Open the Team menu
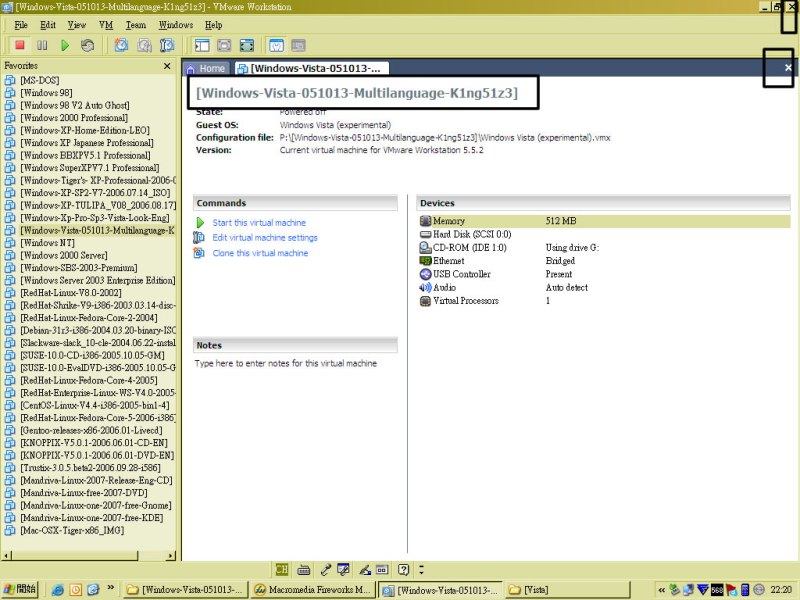The image size is (800, 600). click(136, 24)
